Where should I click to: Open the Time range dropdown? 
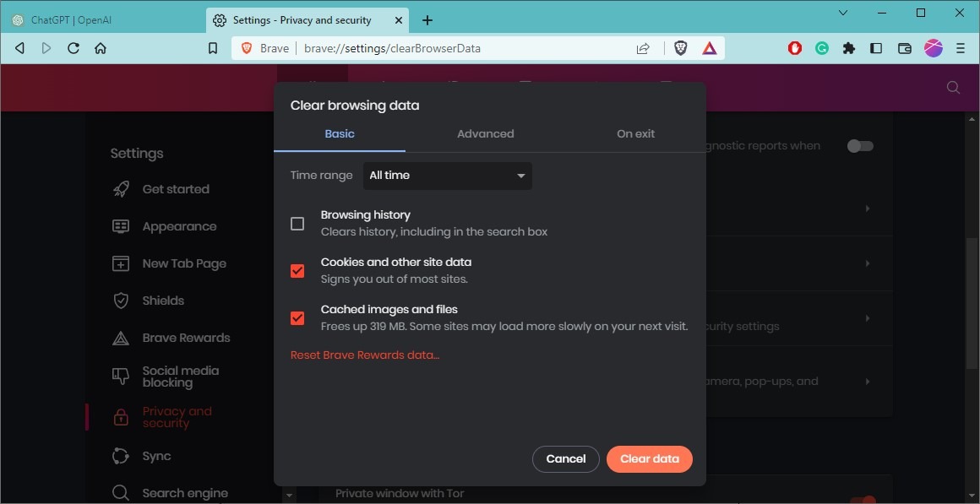click(x=447, y=176)
